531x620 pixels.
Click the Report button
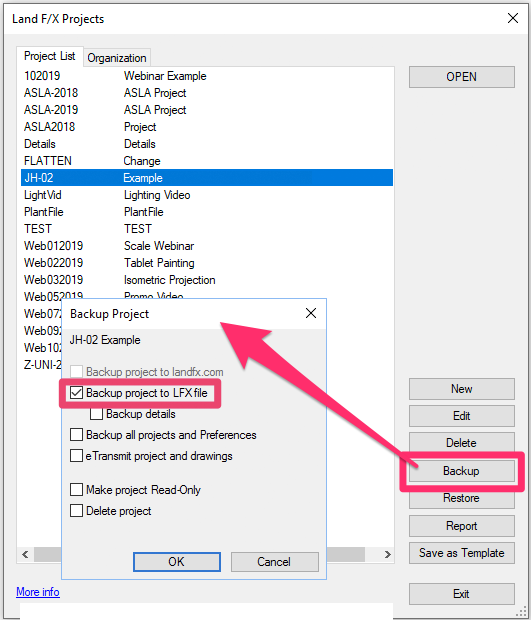461,526
